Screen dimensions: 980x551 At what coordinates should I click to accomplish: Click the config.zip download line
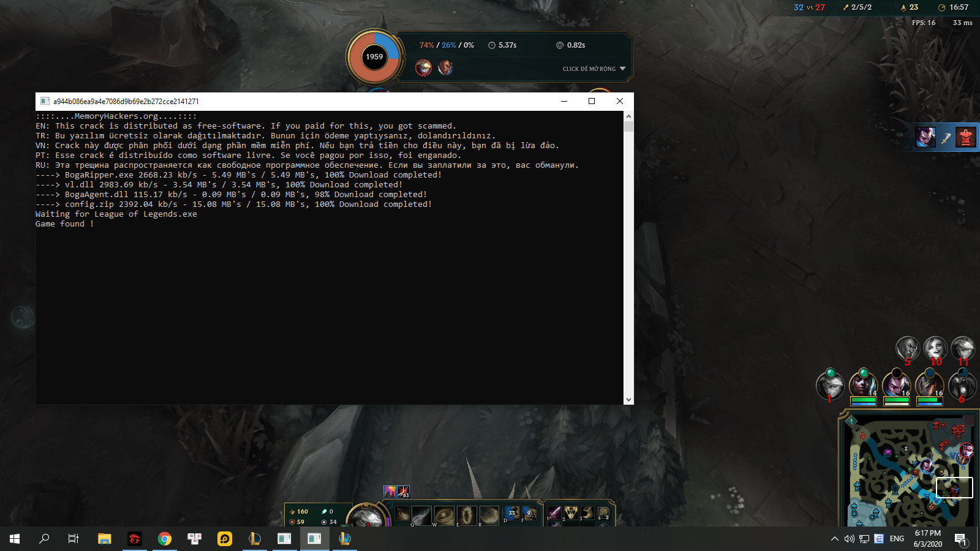[x=234, y=204]
